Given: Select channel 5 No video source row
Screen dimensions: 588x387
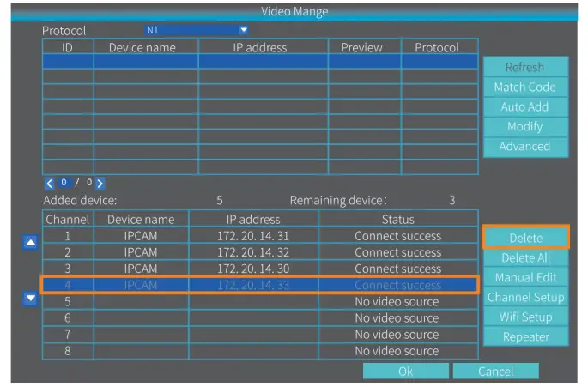Looking at the screenshot, I should [260, 301].
